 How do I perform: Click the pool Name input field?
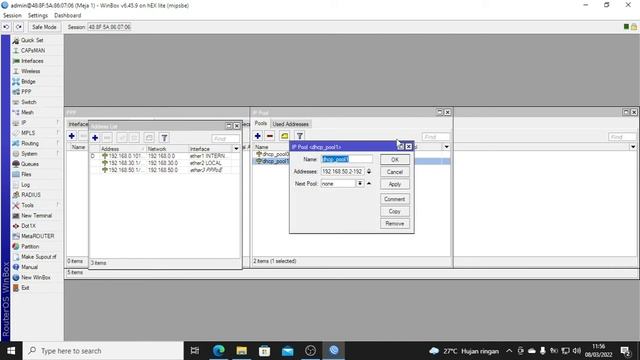coord(347,159)
